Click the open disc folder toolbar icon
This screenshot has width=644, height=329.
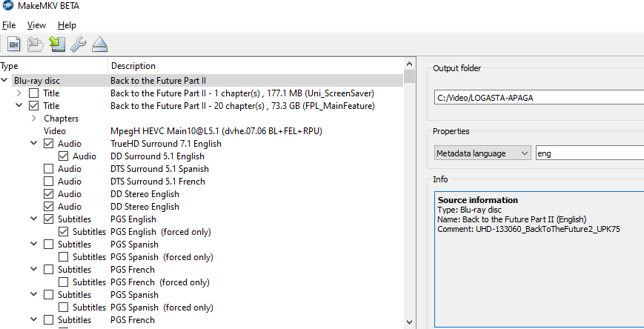click(x=36, y=44)
